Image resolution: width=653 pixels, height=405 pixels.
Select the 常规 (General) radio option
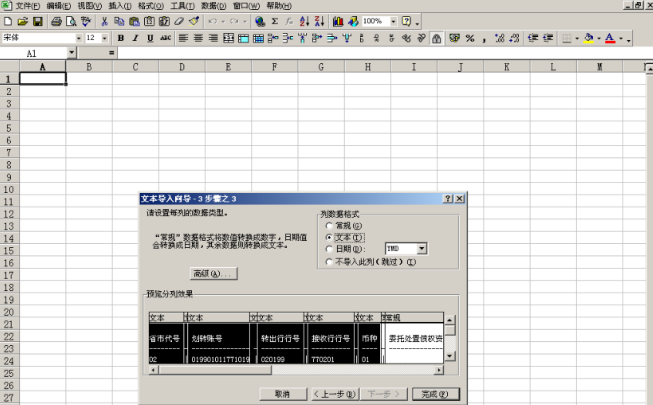(x=329, y=225)
